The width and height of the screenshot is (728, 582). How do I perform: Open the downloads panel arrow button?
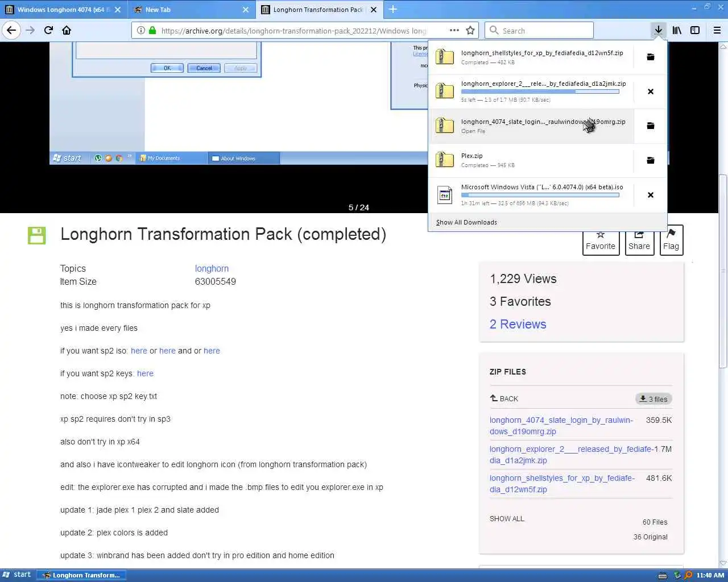point(658,30)
